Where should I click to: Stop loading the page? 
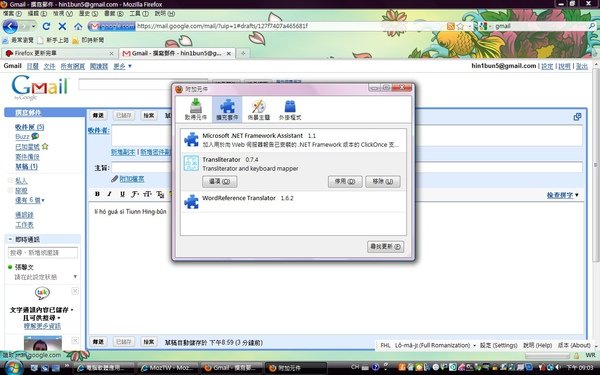(62, 26)
